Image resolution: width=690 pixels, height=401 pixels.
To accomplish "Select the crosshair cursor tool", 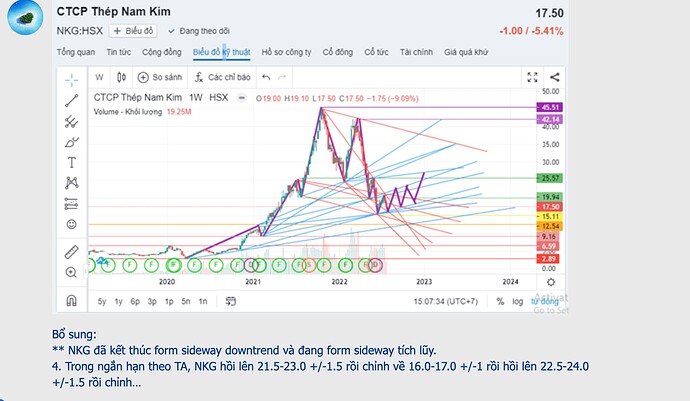I will click(x=71, y=80).
